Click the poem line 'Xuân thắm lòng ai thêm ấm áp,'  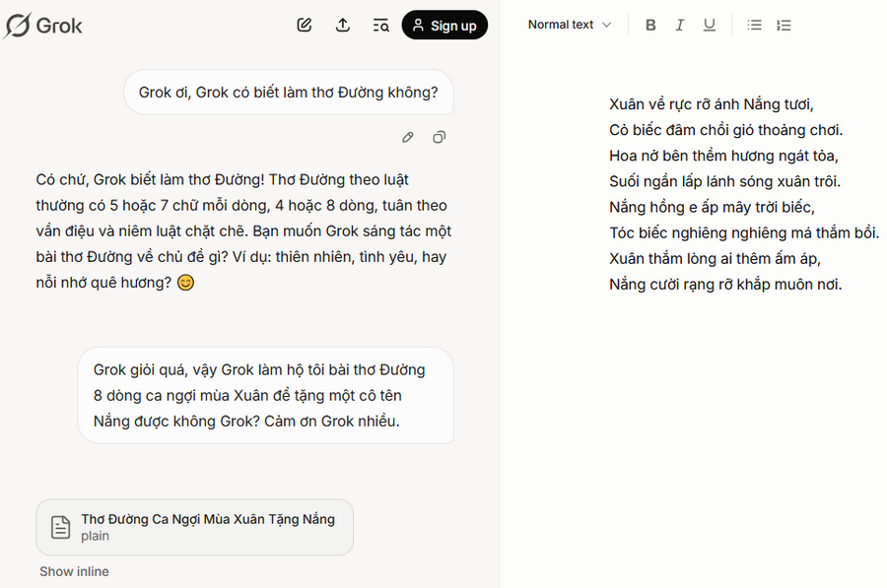pyautogui.click(x=715, y=259)
